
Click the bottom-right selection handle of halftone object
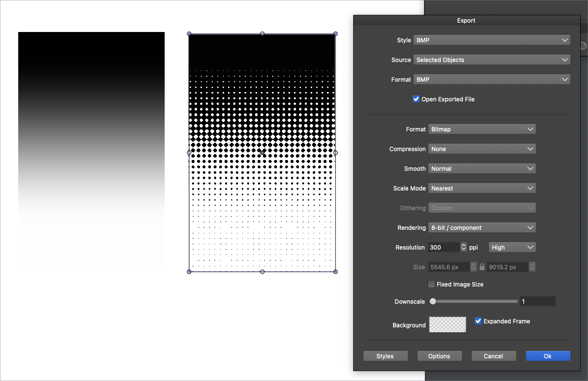tap(335, 272)
